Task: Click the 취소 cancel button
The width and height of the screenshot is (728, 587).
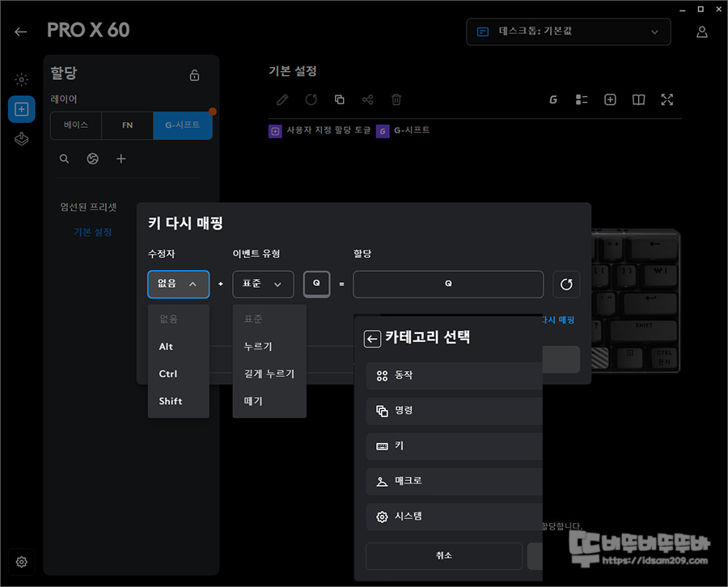Action: [x=444, y=555]
